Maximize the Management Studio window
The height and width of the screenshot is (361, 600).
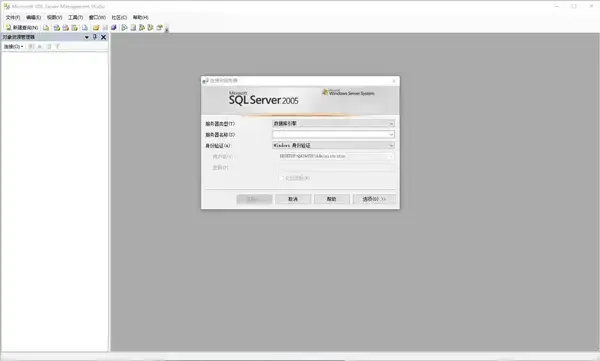(x=574, y=6)
